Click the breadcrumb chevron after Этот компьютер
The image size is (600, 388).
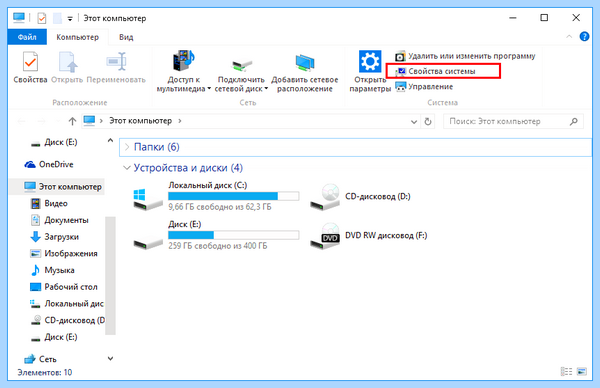coord(180,121)
